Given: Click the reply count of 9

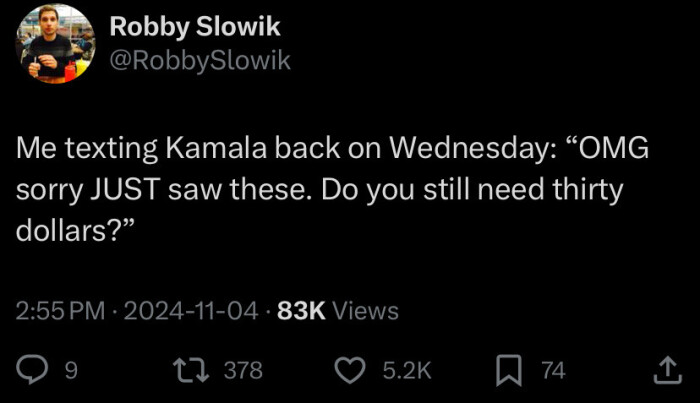Looking at the screenshot, I should point(70,371).
